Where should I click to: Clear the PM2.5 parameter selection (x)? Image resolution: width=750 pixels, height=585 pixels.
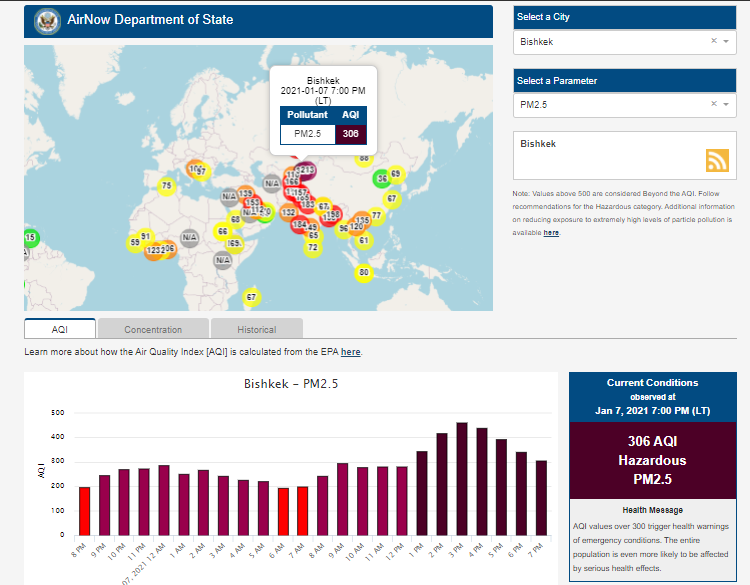point(714,104)
